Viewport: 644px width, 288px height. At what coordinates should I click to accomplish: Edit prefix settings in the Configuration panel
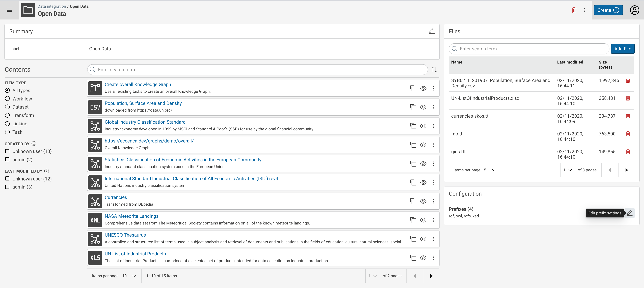[630, 213]
